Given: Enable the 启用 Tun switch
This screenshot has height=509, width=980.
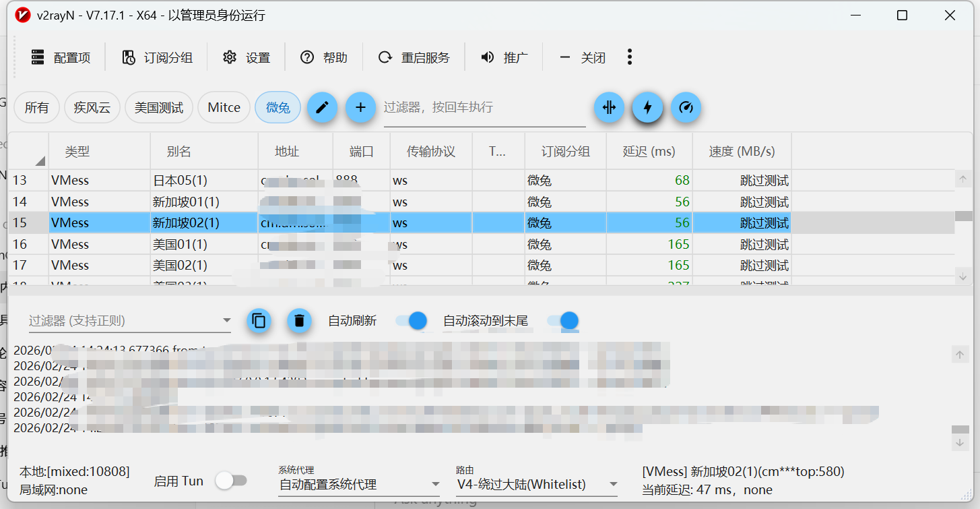Looking at the screenshot, I should (231, 481).
